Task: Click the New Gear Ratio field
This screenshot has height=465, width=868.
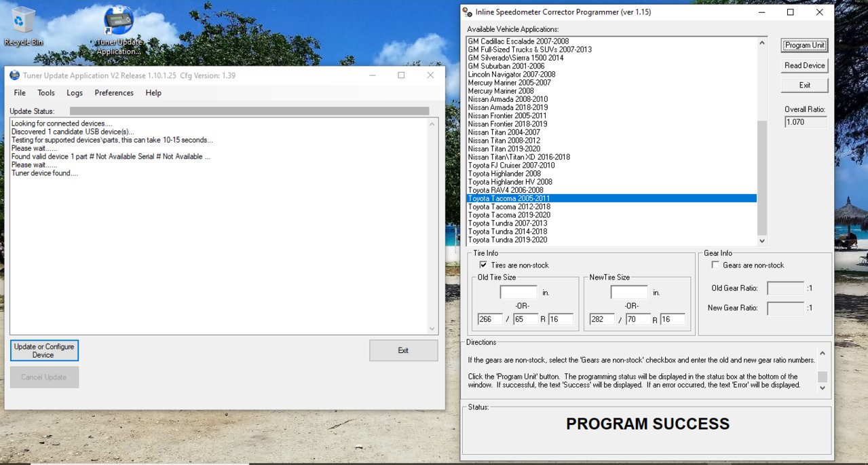Action: click(x=786, y=308)
